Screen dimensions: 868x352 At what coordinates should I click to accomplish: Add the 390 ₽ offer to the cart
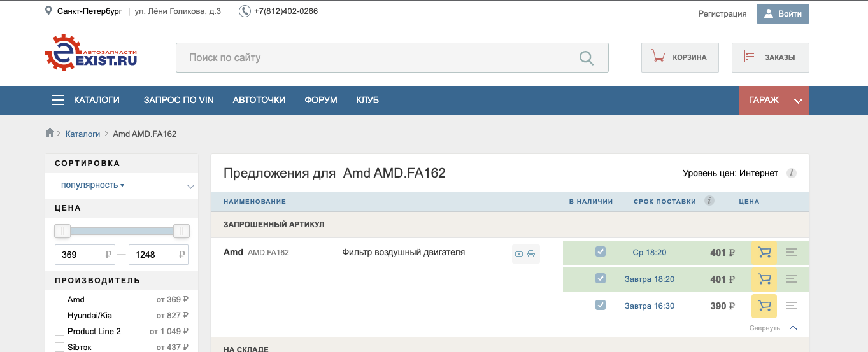[764, 306]
